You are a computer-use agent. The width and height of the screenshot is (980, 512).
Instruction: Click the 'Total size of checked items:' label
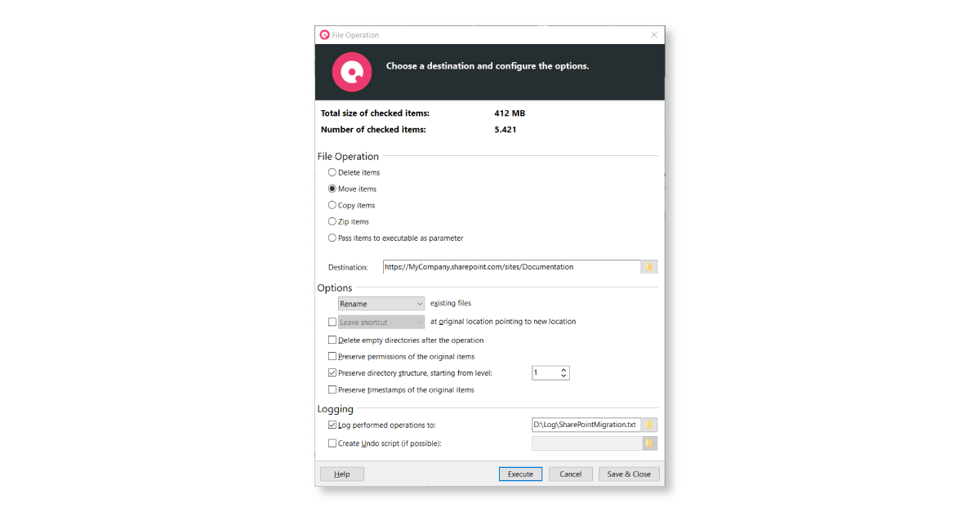point(375,114)
